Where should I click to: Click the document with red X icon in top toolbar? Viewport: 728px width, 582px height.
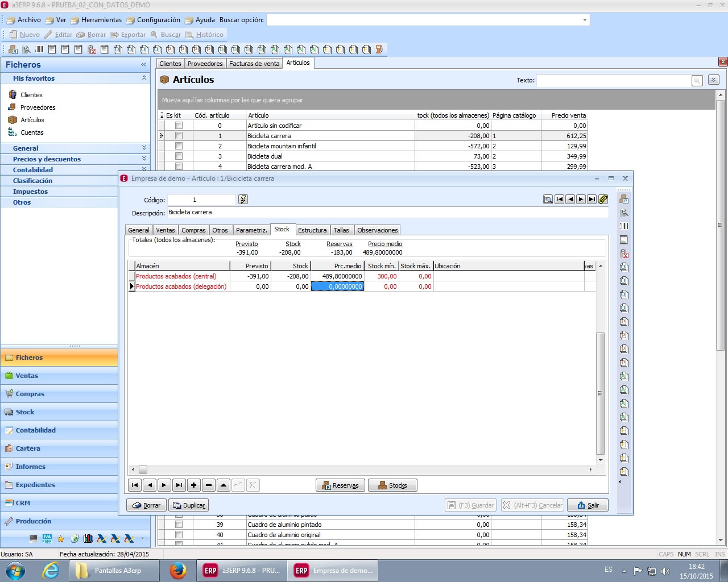point(92,49)
